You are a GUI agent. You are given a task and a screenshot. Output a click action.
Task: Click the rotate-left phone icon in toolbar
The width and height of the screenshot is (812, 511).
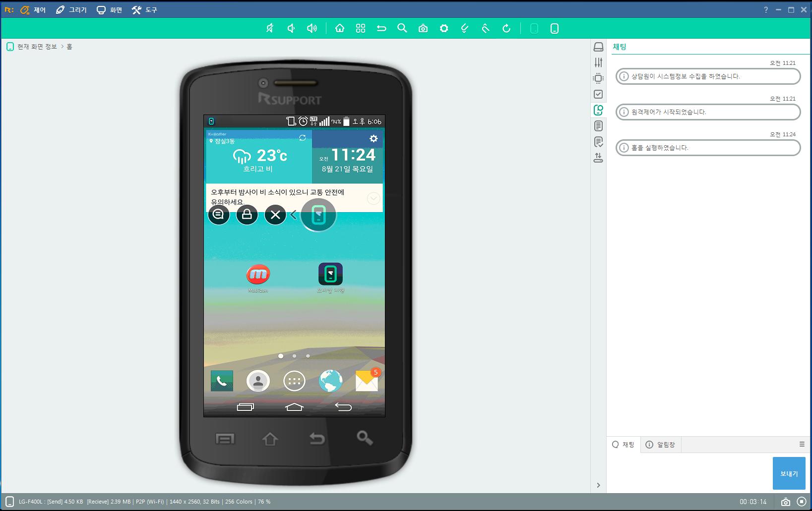[x=465, y=28]
